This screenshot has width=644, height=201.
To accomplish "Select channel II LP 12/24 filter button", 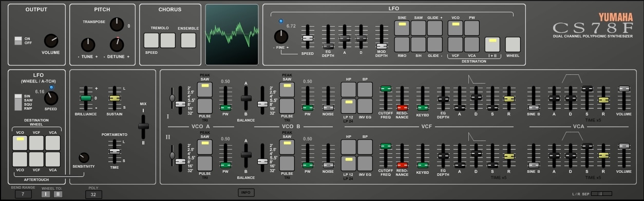I will point(349,163).
